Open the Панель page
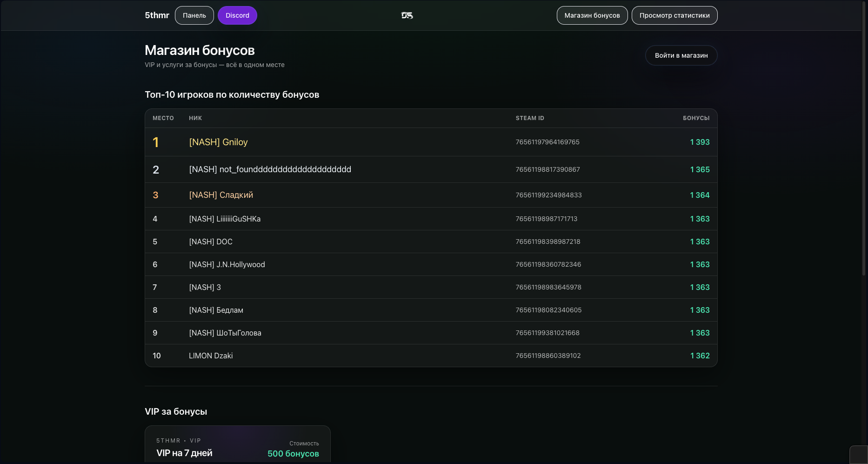The height and width of the screenshot is (464, 868). [x=194, y=15]
